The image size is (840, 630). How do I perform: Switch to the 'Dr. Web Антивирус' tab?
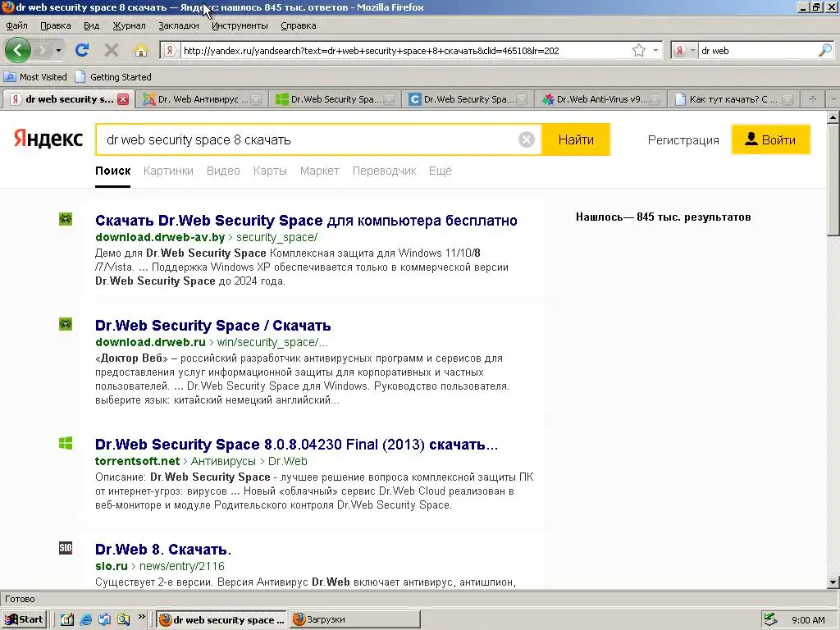tap(202, 99)
